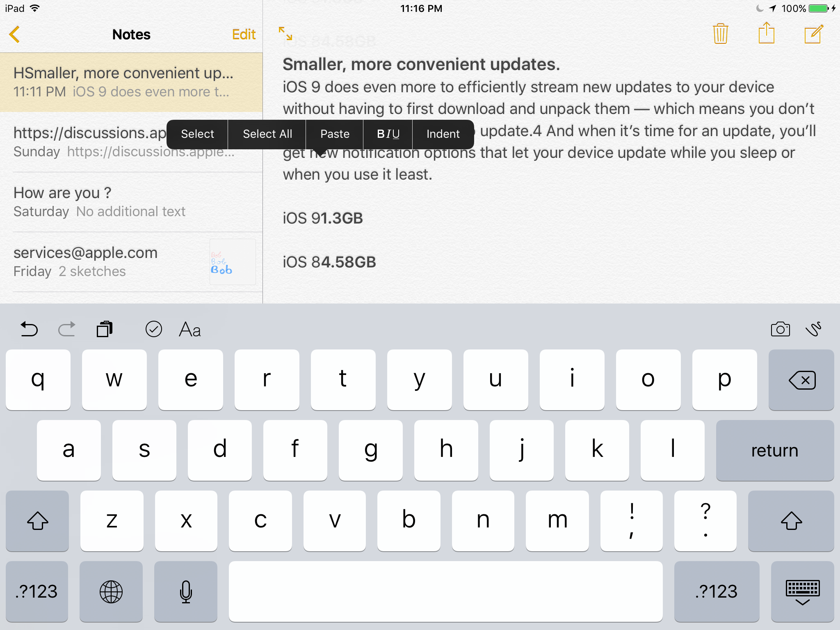Tap the paste clipboard icon above keyboard

[105, 329]
